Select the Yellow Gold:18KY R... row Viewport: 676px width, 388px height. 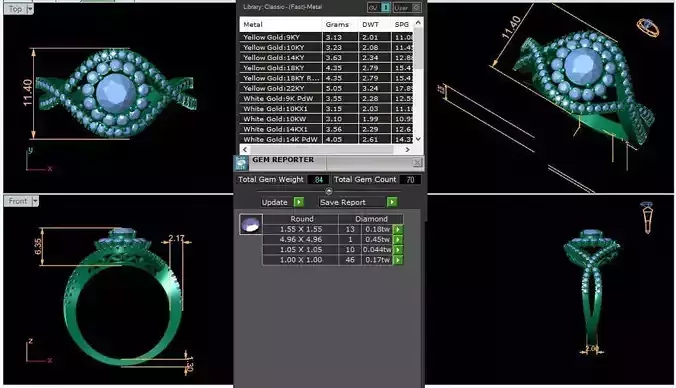326,78
